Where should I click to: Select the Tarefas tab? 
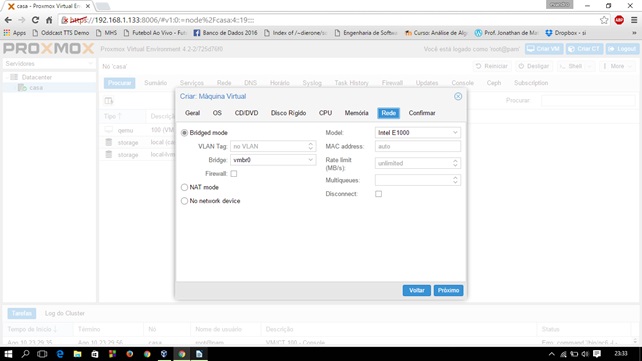(22, 313)
